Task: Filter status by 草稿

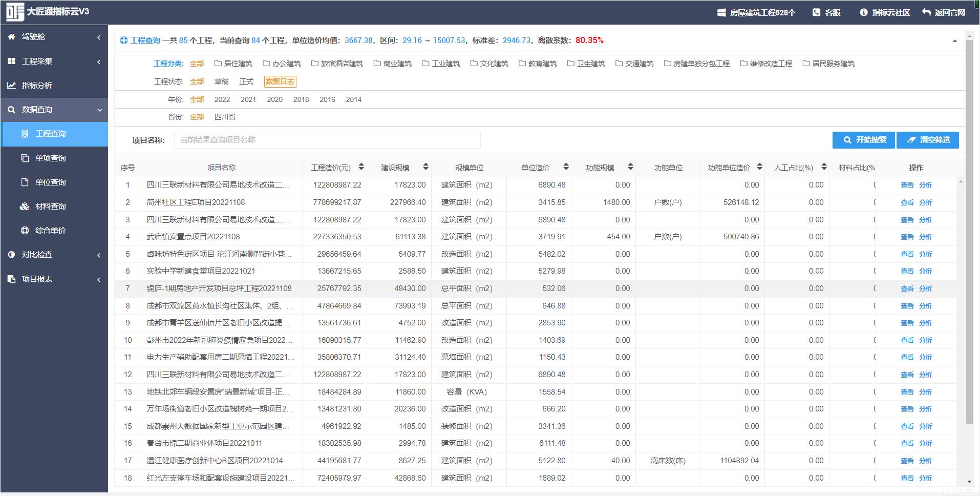Action: tap(221, 81)
